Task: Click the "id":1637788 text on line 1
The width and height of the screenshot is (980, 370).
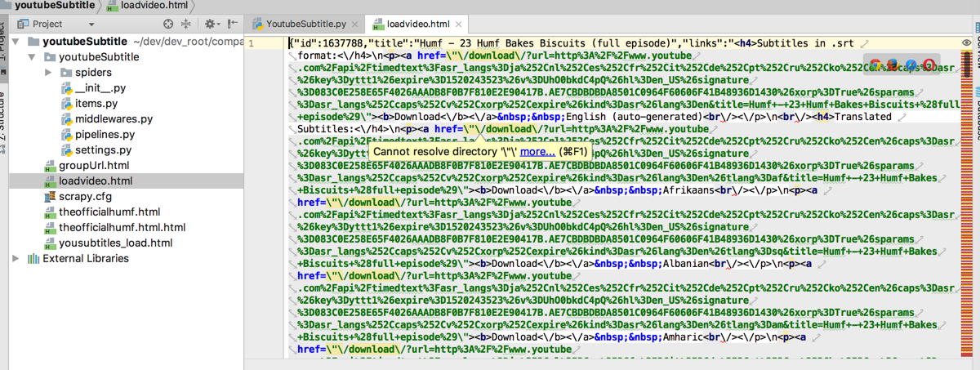Action: (x=328, y=43)
